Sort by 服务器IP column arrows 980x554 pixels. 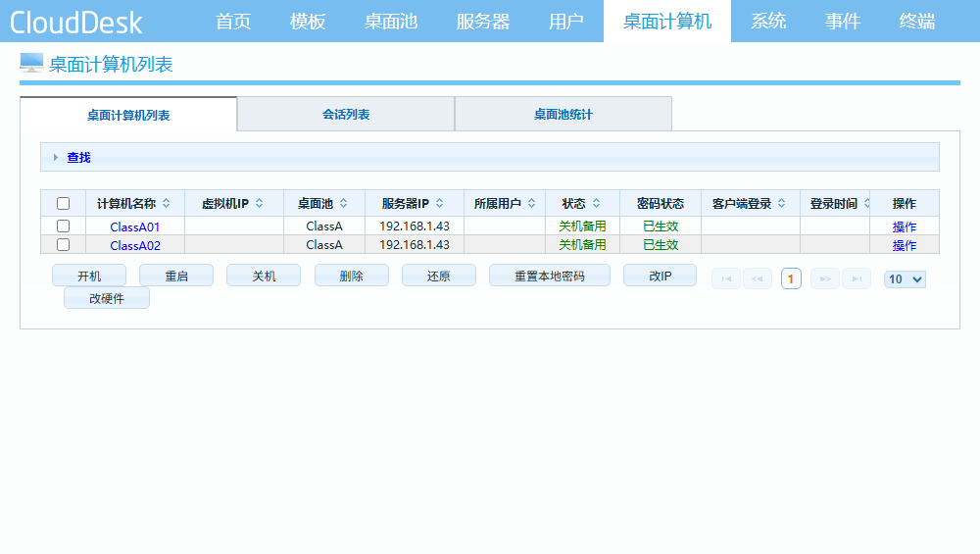tap(440, 203)
